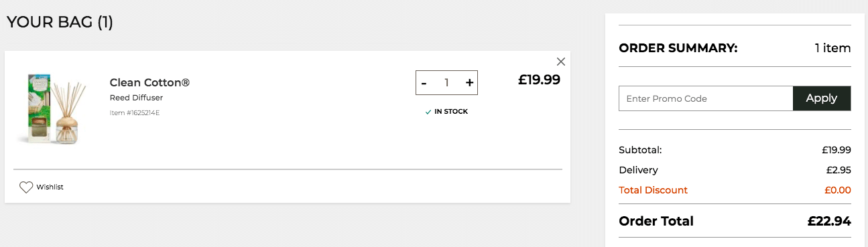The height and width of the screenshot is (247, 868).
Task: Click the Your Bag (1) heading
Action: coord(60,22)
